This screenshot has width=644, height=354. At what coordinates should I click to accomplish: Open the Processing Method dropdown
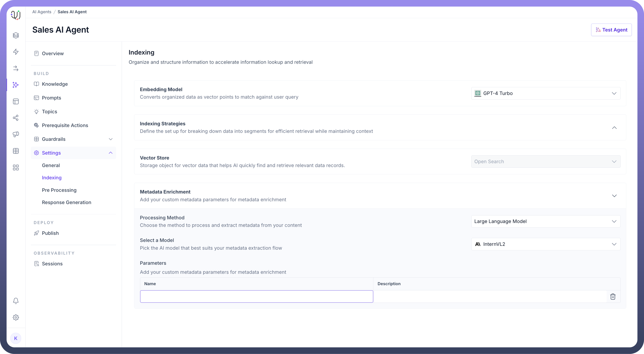point(545,221)
